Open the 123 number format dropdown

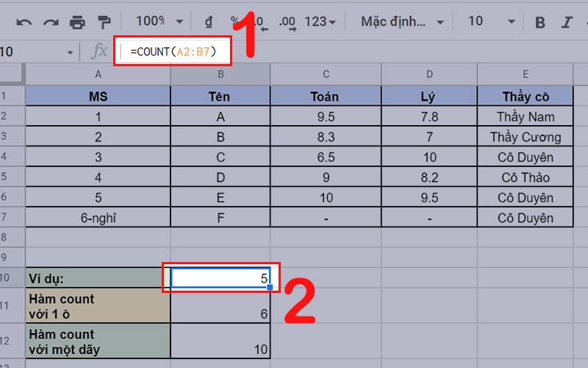tap(320, 22)
